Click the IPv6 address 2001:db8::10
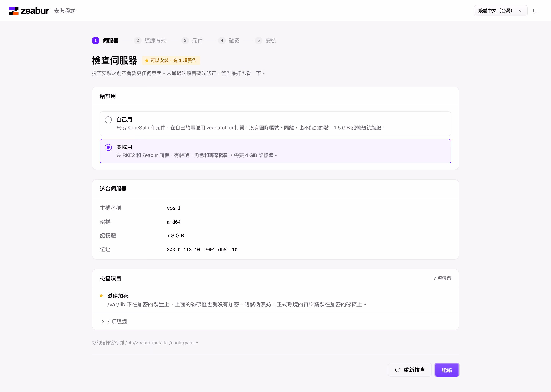This screenshot has height=392, width=551. point(221,250)
